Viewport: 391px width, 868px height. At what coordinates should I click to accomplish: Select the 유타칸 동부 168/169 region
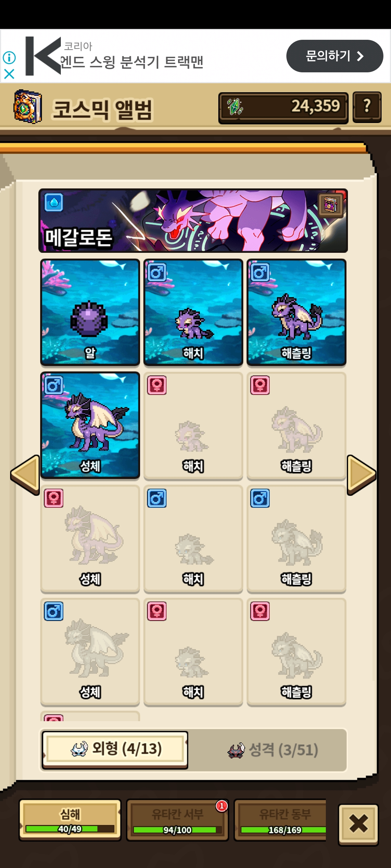click(x=281, y=820)
